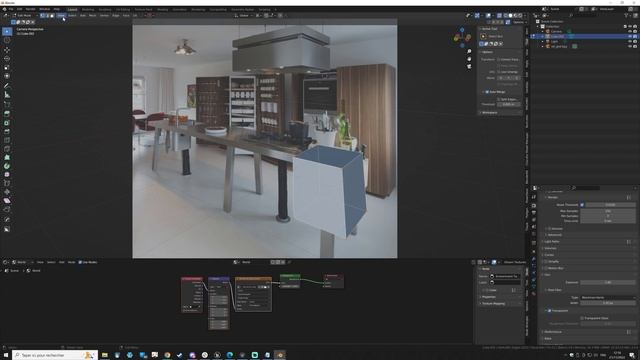Viewport: 640px width, 360px height.
Task: Switch to the UV Editing workspace tab
Action: pyautogui.click(x=123, y=9)
